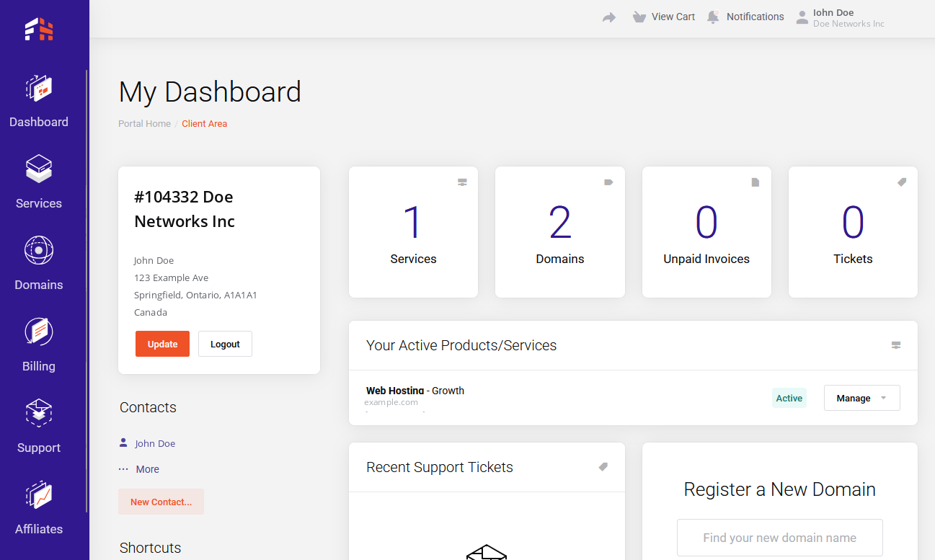
Task: Click the Register a New Domain heading
Action: pos(780,489)
